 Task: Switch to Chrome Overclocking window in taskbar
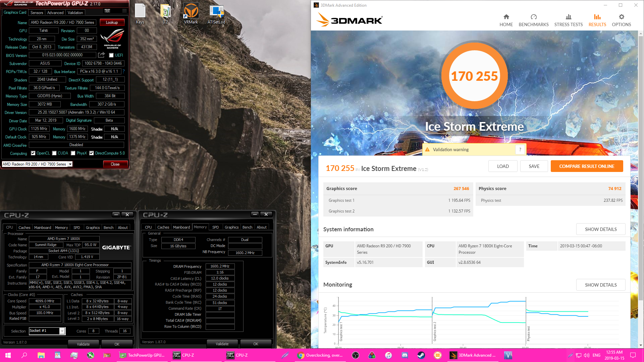click(x=320, y=355)
